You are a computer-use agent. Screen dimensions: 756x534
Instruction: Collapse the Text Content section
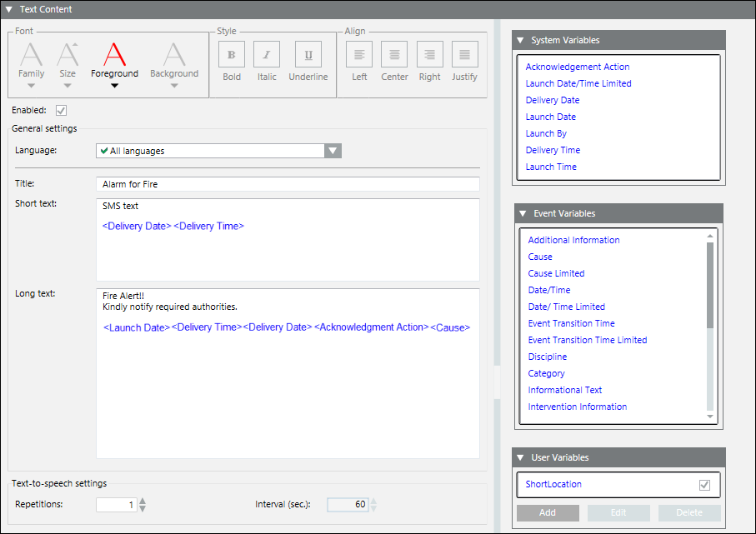click(x=9, y=9)
